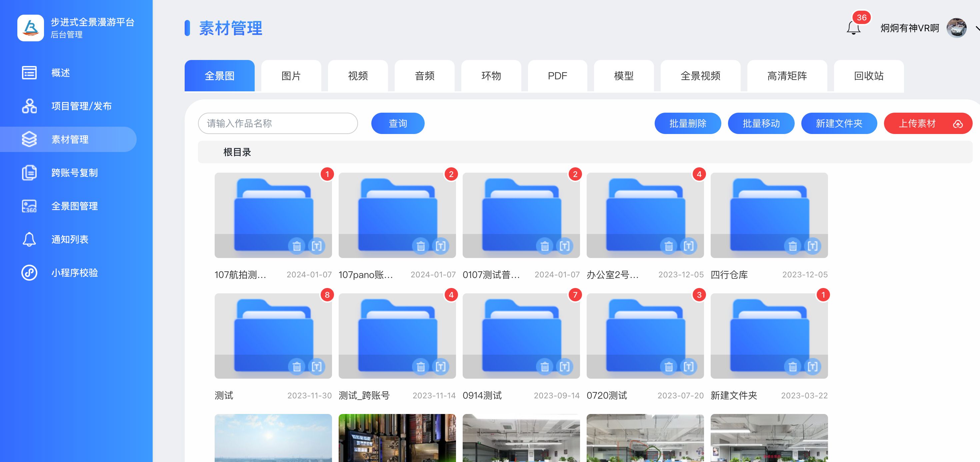980x462 pixels.
Task: Click 新建文件夹 button
Action: [x=839, y=123]
